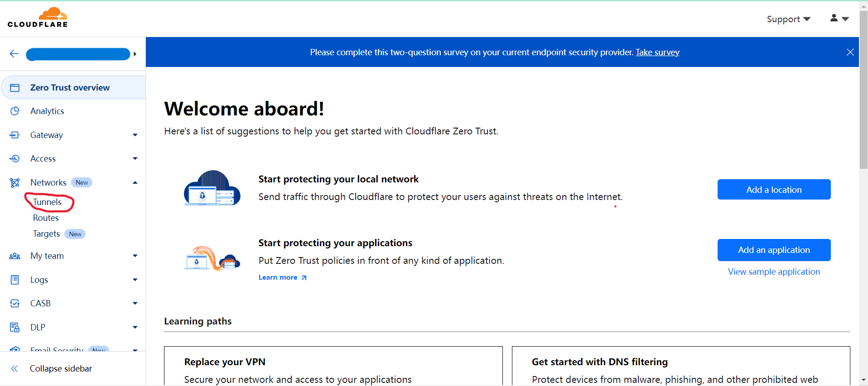Click the Logs document icon
This screenshot has height=386, width=868.
pyautogui.click(x=15, y=280)
